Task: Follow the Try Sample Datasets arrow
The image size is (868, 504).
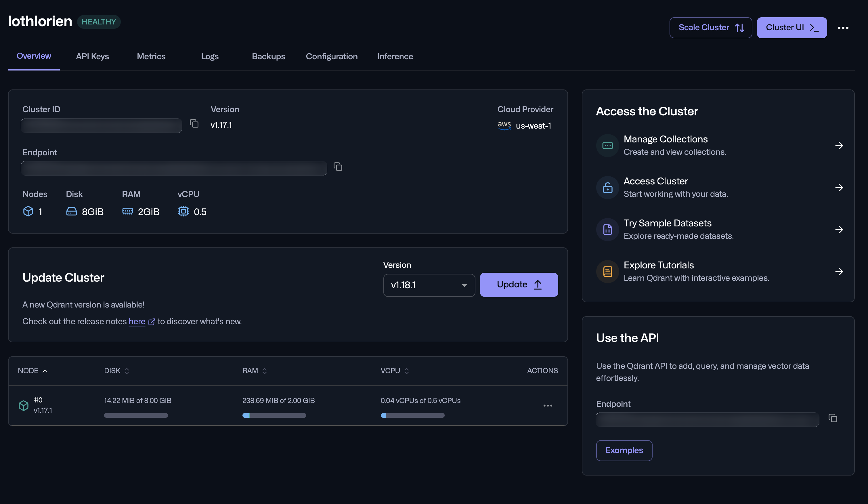Action: tap(839, 230)
